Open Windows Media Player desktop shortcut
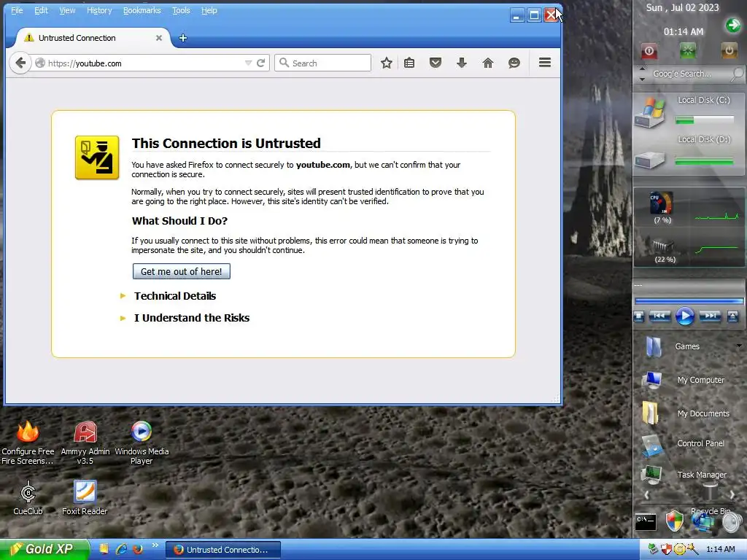Viewport: 747px width, 560px height. coord(142,443)
